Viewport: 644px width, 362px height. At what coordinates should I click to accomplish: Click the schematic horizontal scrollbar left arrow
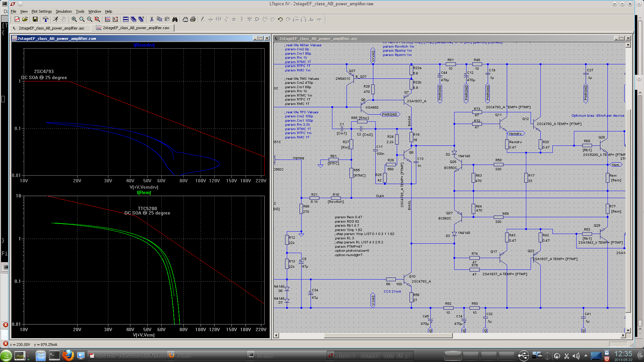[276, 335]
